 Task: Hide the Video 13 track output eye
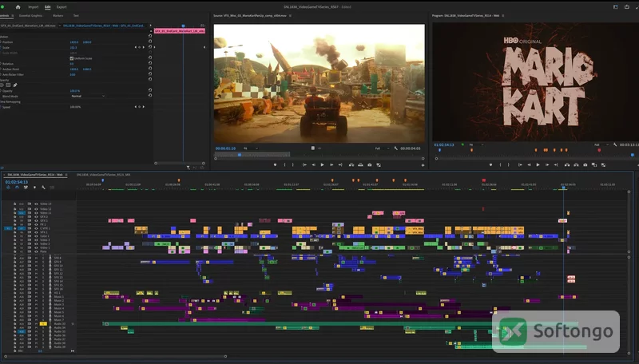point(36,204)
